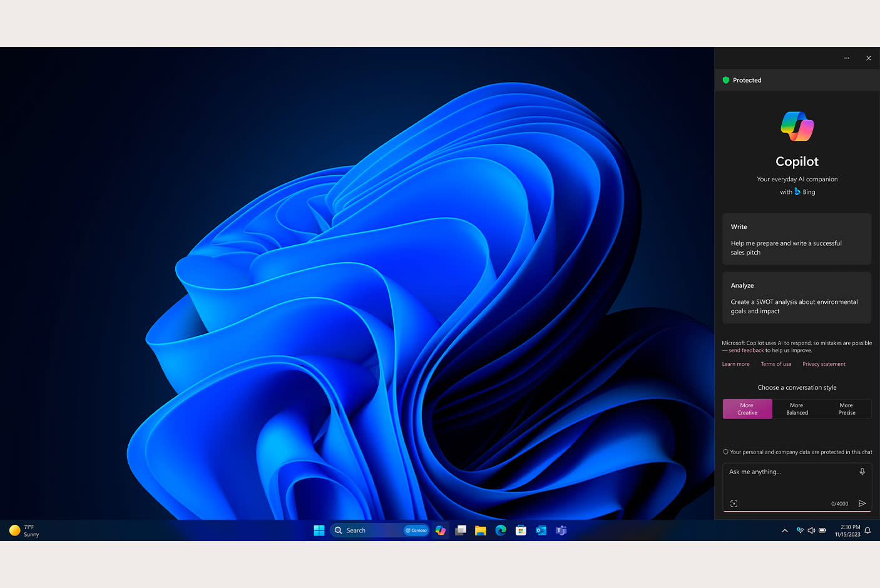Viewport: 880px width, 588px height.
Task: Select More Balanced conversation style
Action: click(797, 409)
